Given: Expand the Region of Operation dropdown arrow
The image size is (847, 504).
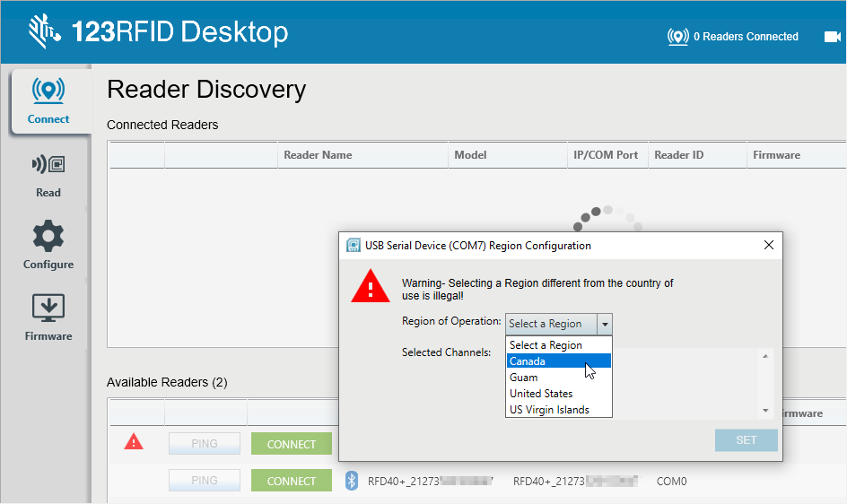Looking at the screenshot, I should [605, 324].
